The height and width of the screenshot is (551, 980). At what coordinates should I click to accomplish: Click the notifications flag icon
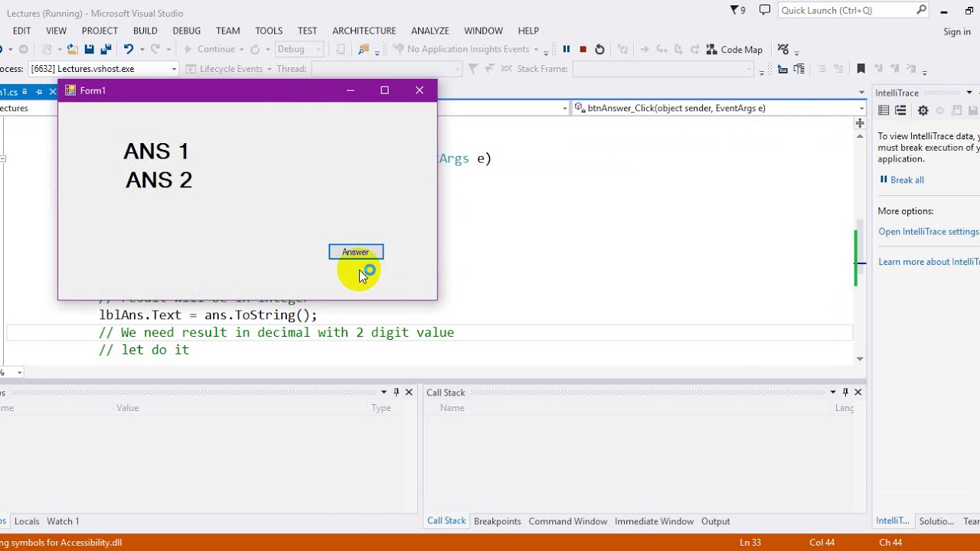(736, 10)
